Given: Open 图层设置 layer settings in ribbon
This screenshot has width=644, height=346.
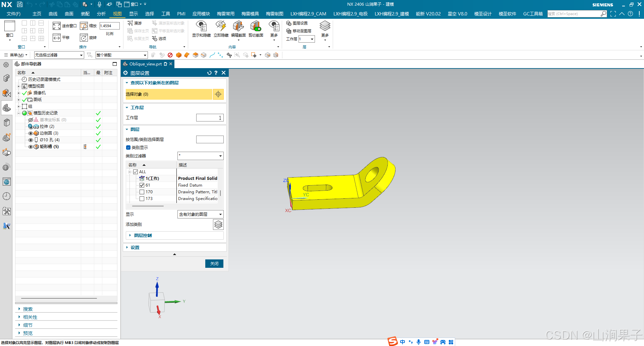Looking at the screenshot, I should click(297, 23).
